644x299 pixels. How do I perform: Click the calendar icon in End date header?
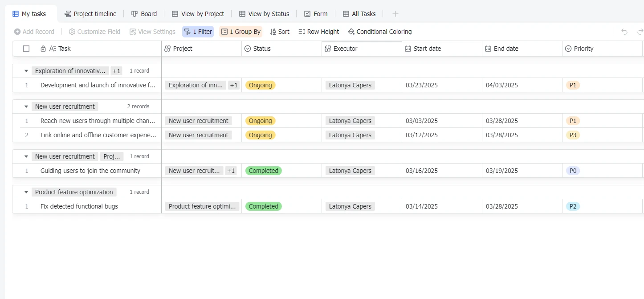pos(488,49)
